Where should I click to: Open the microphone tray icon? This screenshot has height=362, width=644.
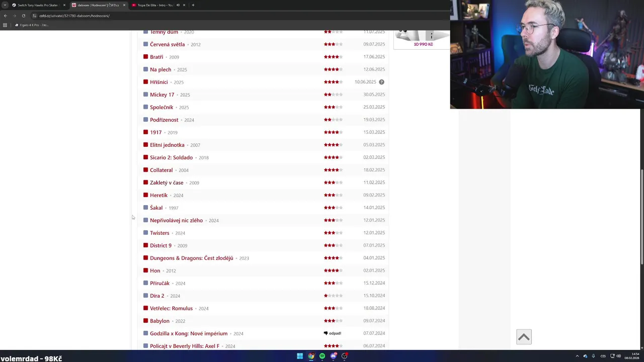593,356
